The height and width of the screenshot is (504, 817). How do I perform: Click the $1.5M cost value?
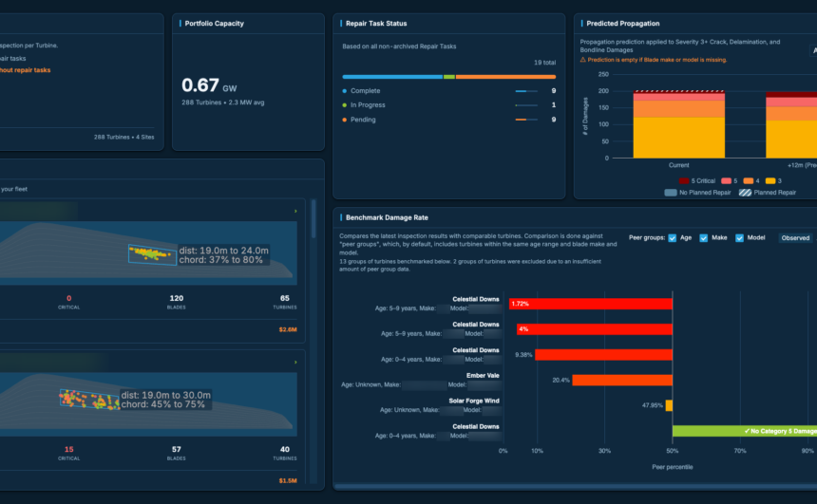click(288, 480)
